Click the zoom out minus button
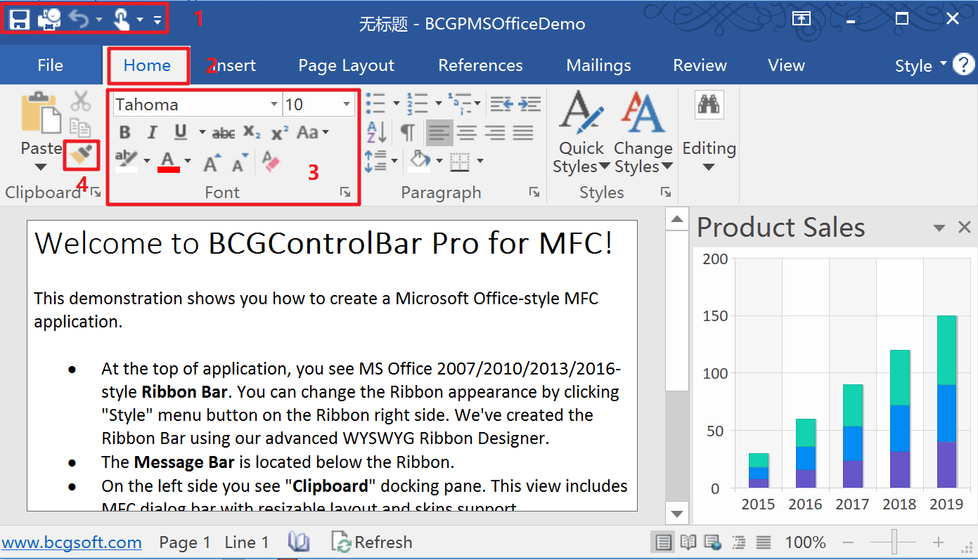Viewport: 978px width, 560px height. click(x=849, y=542)
